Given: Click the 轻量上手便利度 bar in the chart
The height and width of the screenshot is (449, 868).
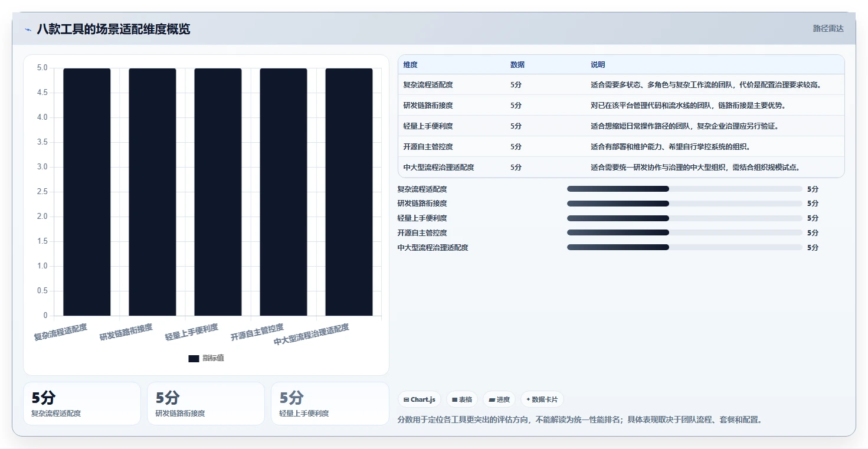Looking at the screenshot, I should (218, 192).
